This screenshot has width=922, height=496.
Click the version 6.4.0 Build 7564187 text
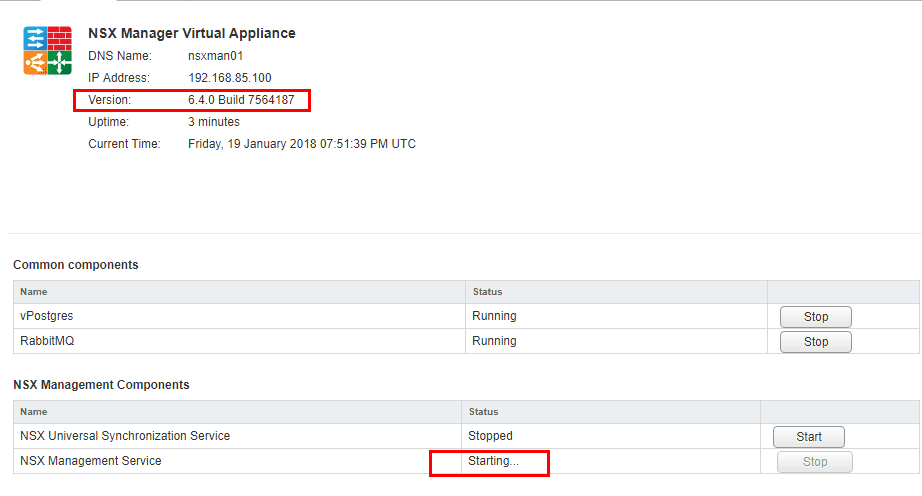tap(241, 100)
